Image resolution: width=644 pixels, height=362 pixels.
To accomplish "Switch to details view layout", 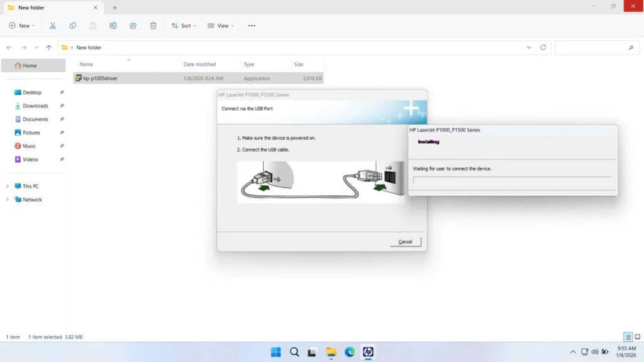I will [627, 337].
